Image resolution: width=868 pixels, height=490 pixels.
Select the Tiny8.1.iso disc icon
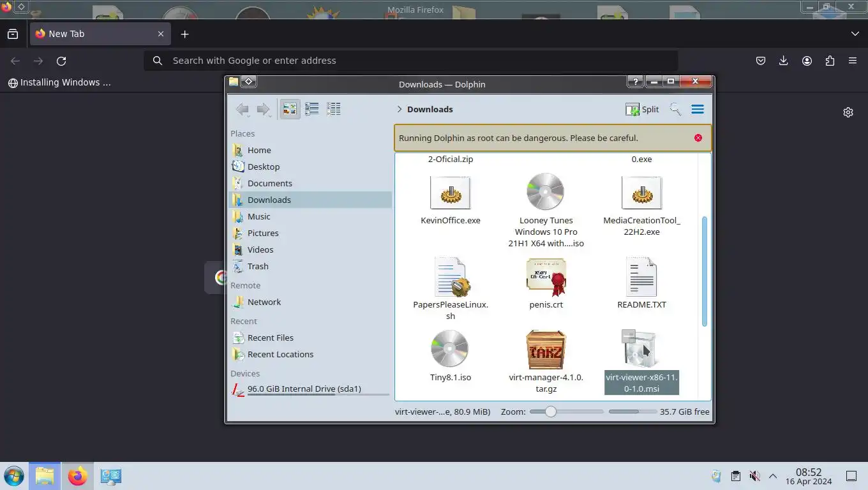click(450, 349)
